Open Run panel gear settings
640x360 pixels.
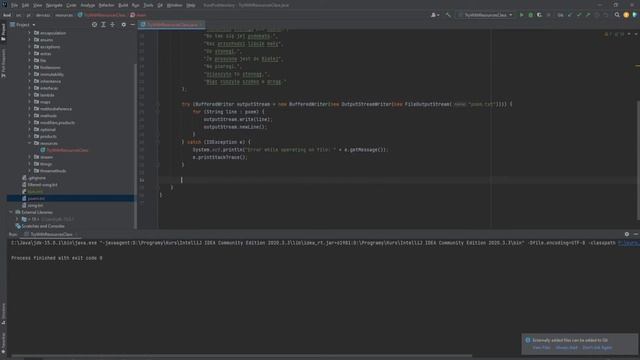(x=627, y=234)
